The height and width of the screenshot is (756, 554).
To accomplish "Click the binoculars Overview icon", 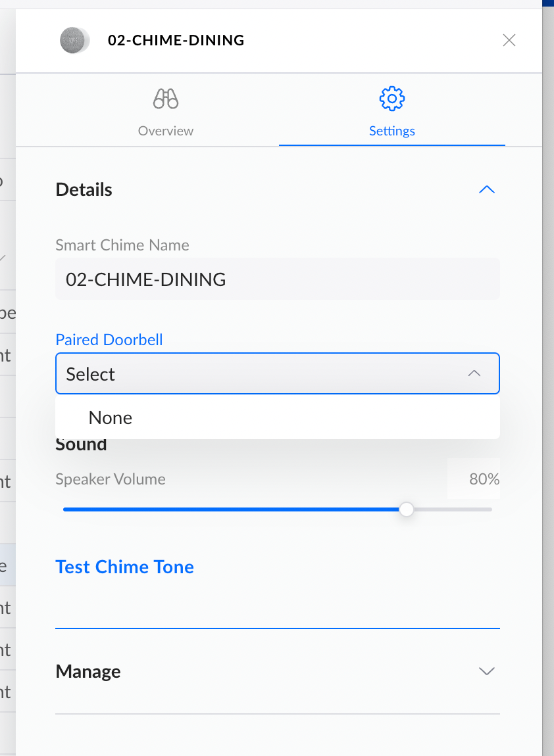I will coord(166,99).
